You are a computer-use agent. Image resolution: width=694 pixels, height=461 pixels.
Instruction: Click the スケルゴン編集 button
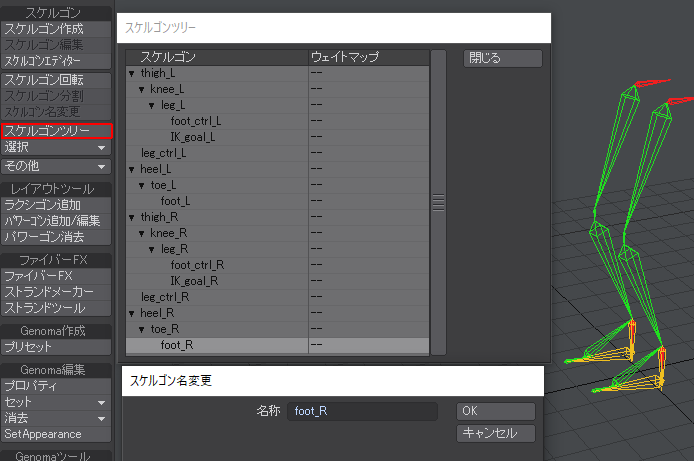click(x=56, y=45)
